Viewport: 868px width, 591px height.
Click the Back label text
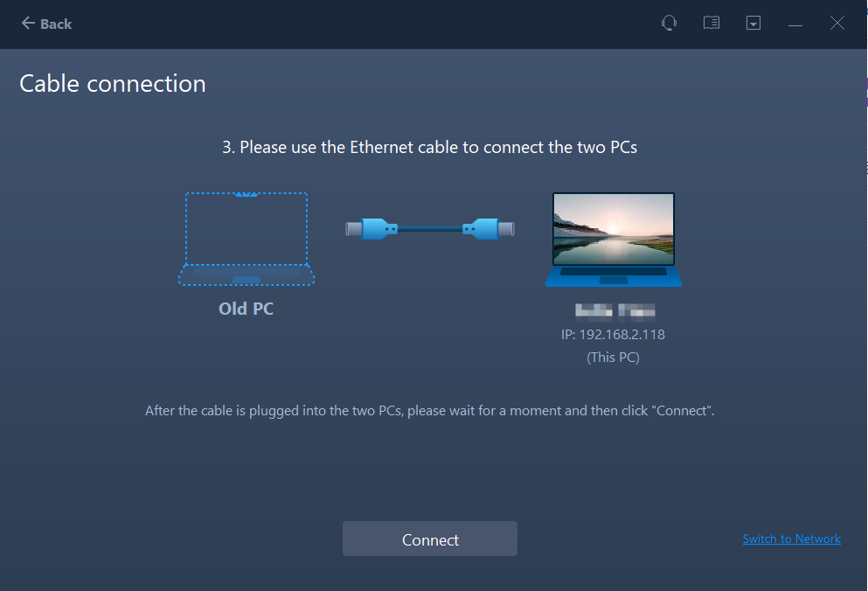(56, 24)
